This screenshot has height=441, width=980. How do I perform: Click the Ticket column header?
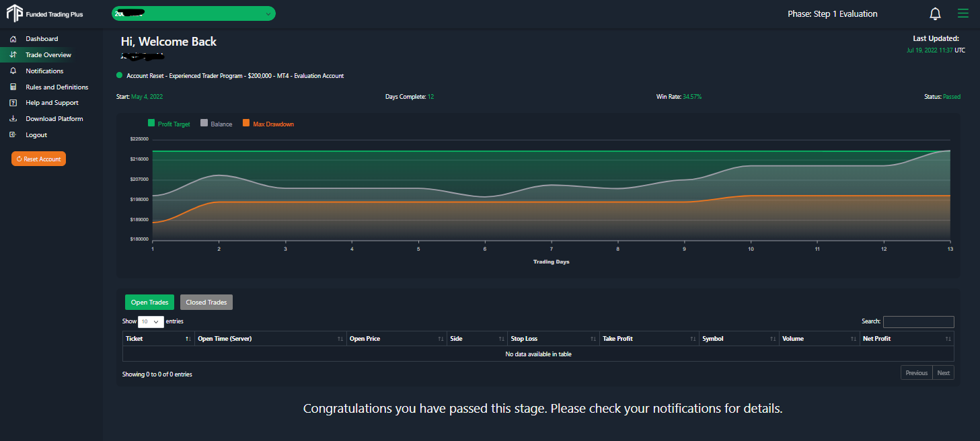(159, 339)
